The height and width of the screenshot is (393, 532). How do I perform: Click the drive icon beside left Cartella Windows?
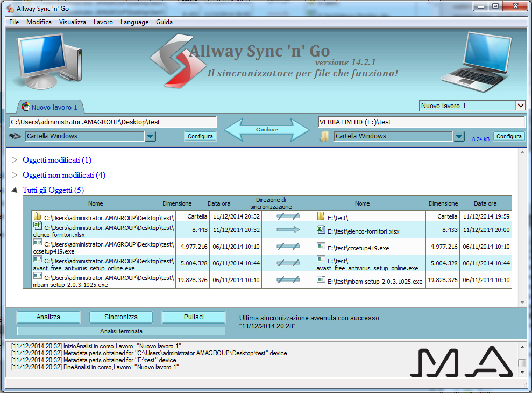coord(15,136)
